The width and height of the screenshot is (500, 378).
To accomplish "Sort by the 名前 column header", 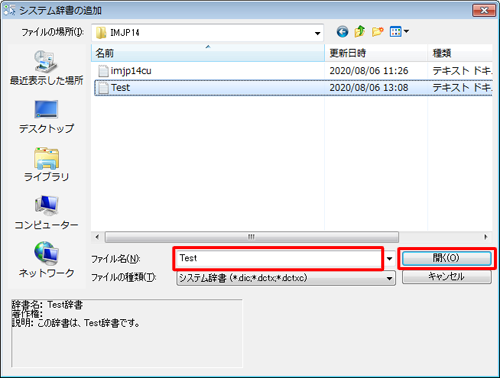I will [x=208, y=53].
